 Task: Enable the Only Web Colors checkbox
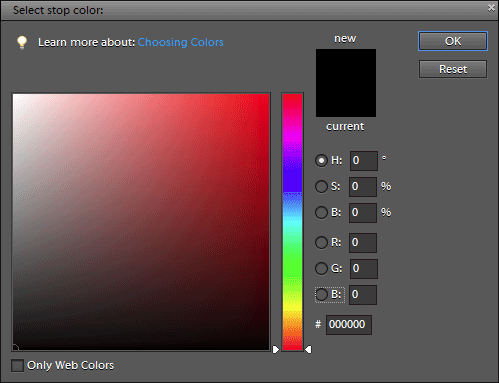(17, 365)
